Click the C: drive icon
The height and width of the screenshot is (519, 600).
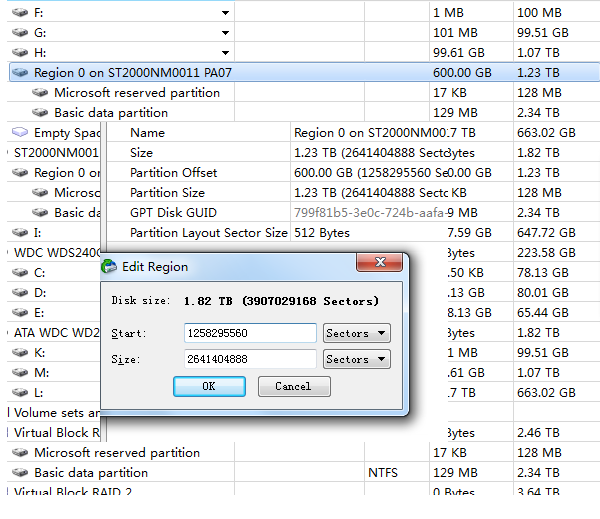click(x=20, y=272)
